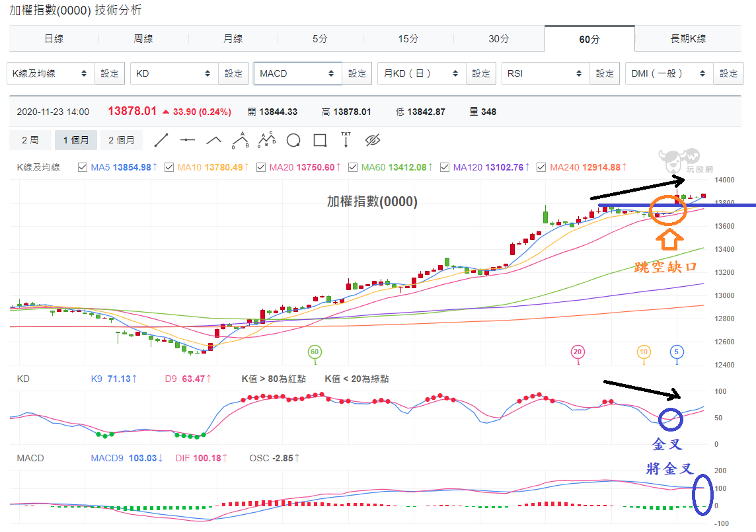Open the DMI(一般) indicator dropdown
Viewport: 756px width, 532px height.
coord(669,73)
